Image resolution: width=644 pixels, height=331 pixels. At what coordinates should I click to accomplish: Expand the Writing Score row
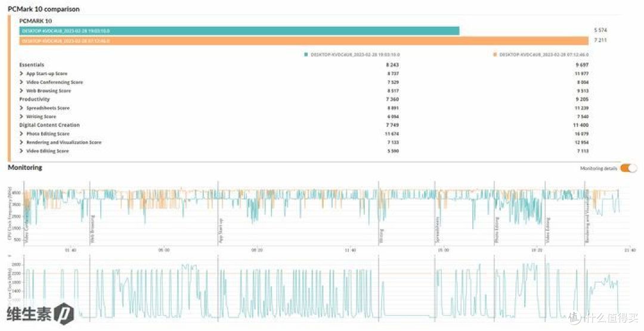coord(21,117)
